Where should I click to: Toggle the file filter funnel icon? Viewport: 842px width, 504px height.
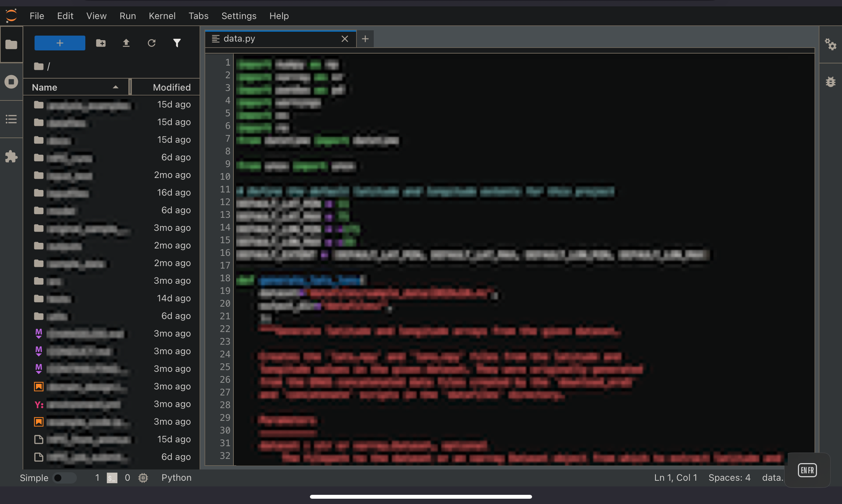(177, 43)
